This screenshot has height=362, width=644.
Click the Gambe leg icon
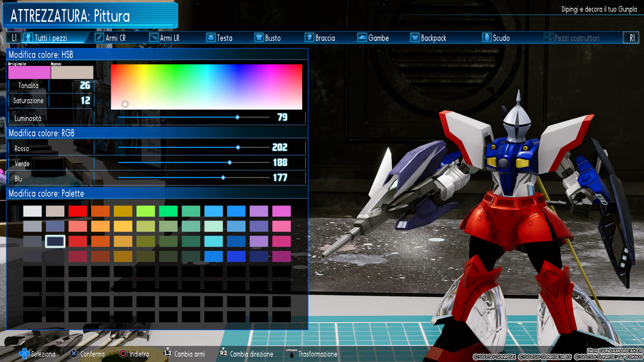362,38
